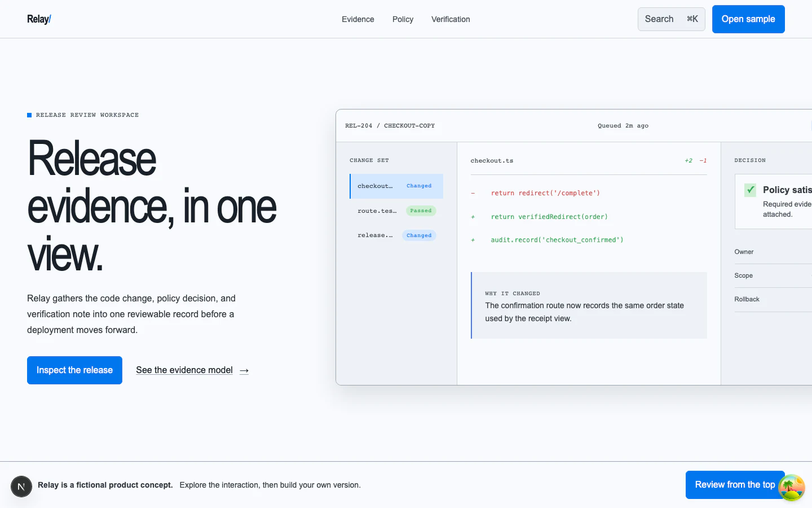The image size is (812, 508).
Task: Open the Policy nav item
Action: (x=403, y=19)
